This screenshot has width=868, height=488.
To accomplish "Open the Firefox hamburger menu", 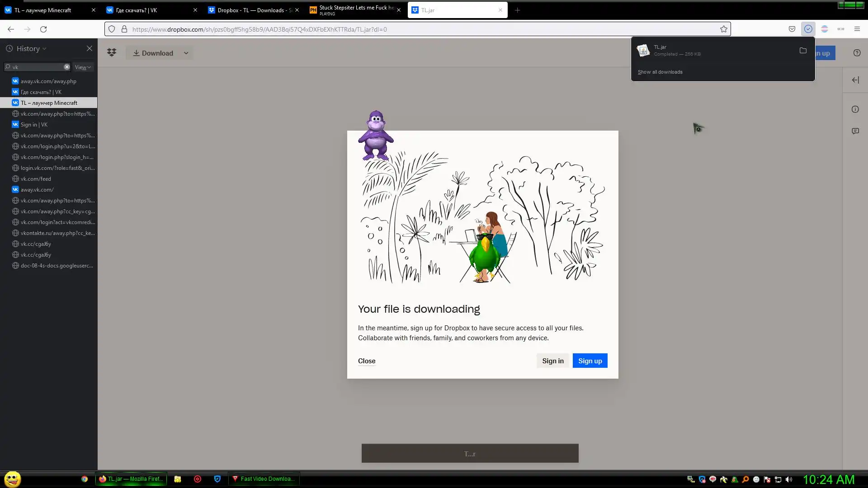I will [x=857, y=29].
